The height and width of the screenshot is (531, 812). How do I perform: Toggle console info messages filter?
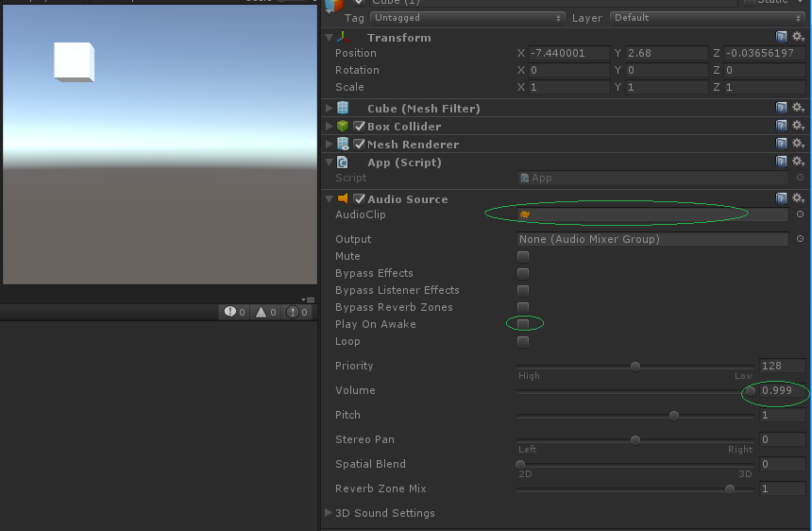pos(234,312)
